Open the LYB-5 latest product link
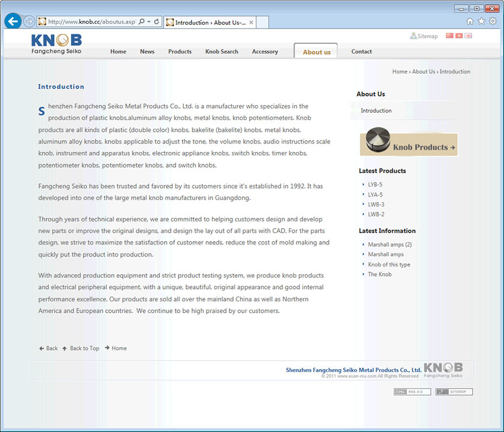Viewport: 504px width, 432px height. [x=375, y=185]
